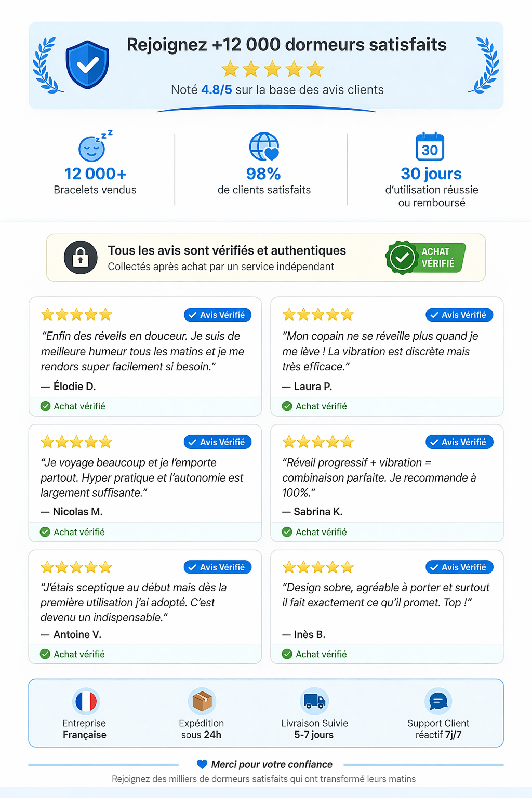Click the delivery truck icon
Image resolution: width=532 pixels, height=798 pixels.
[x=314, y=701]
